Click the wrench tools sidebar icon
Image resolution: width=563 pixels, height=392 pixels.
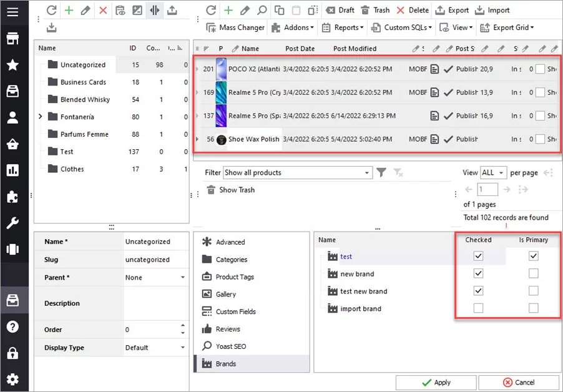[x=12, y=222]
